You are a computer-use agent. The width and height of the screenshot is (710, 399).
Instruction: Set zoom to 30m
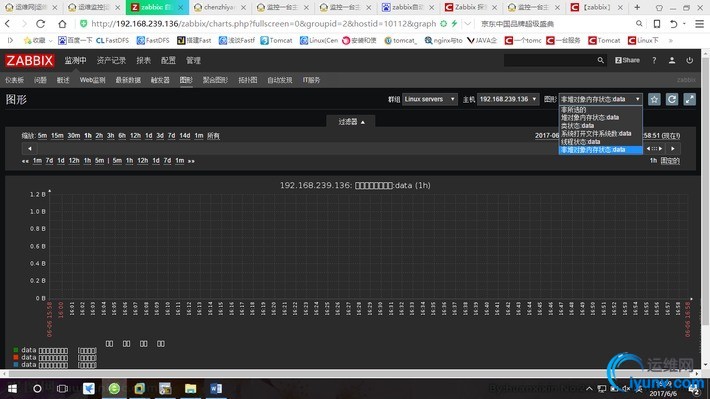[x=74, y=136]
